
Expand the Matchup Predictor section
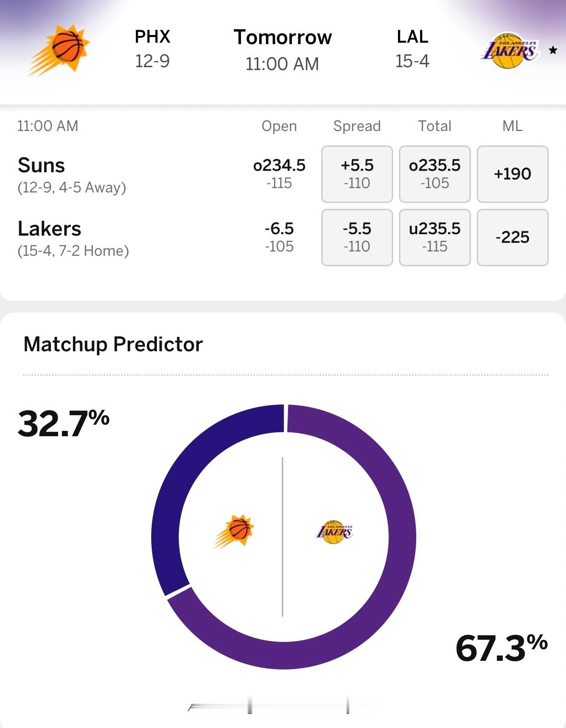[114, 343]
